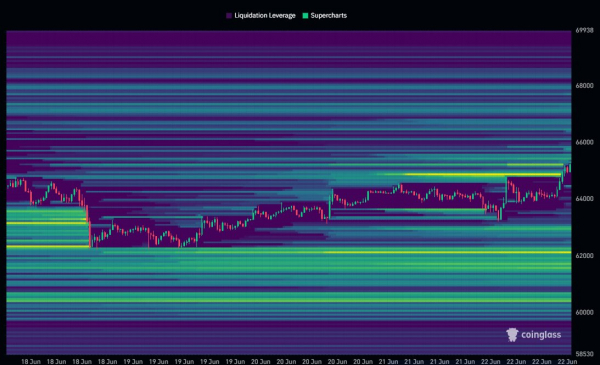Toggle the Supercharts legend label
Screen dimensions: 600x365
click(329, 16)
